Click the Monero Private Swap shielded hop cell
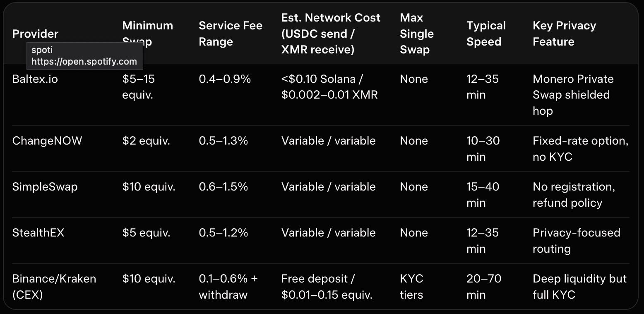Image resolution: width=644 pixels, height=314 pixels. click(573, 94)
